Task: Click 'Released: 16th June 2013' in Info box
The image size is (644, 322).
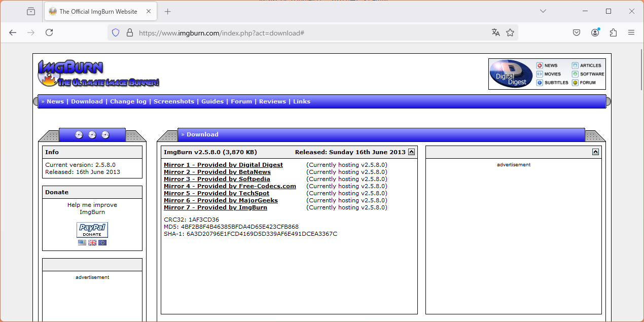Action: 83,172
